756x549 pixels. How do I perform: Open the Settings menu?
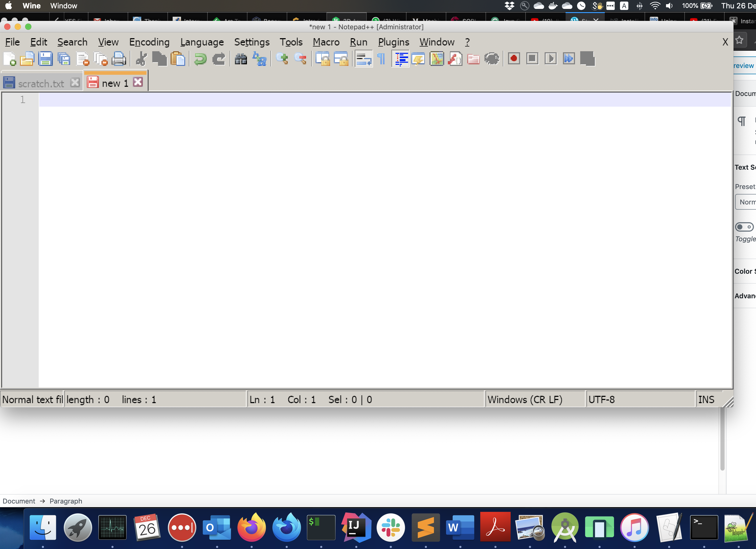[x=252, y=42]
